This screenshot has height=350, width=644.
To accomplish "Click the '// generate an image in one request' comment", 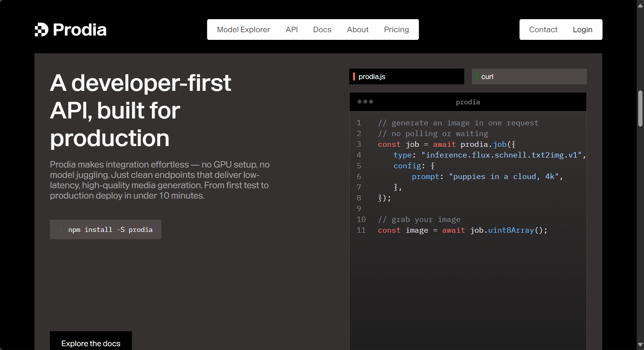I will (458, 123).
